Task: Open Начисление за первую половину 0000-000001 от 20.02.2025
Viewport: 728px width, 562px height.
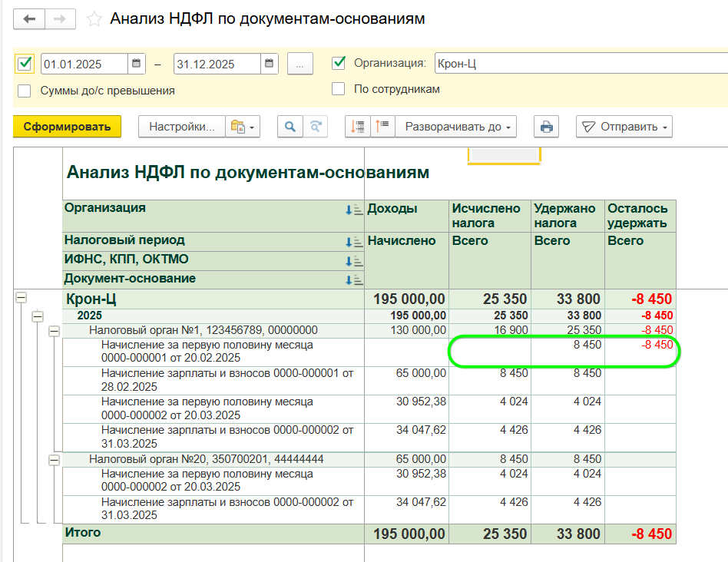Action: coord(213,352)
